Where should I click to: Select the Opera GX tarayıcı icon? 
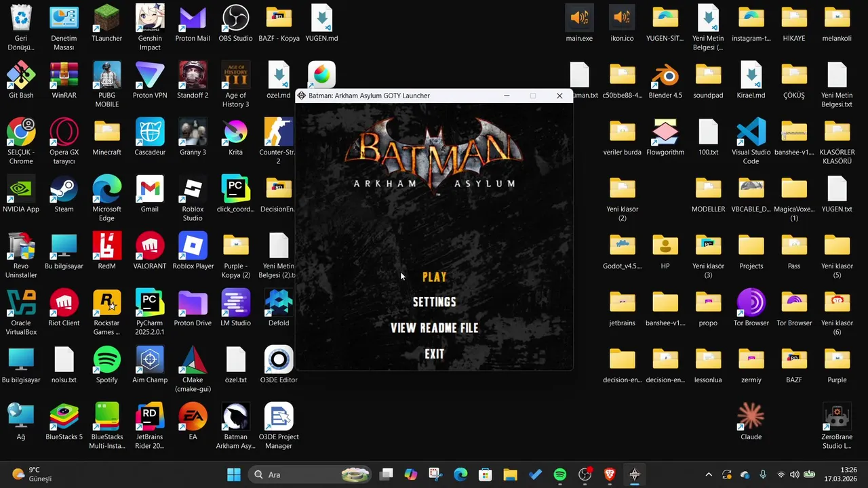click(x=64, y=141)
